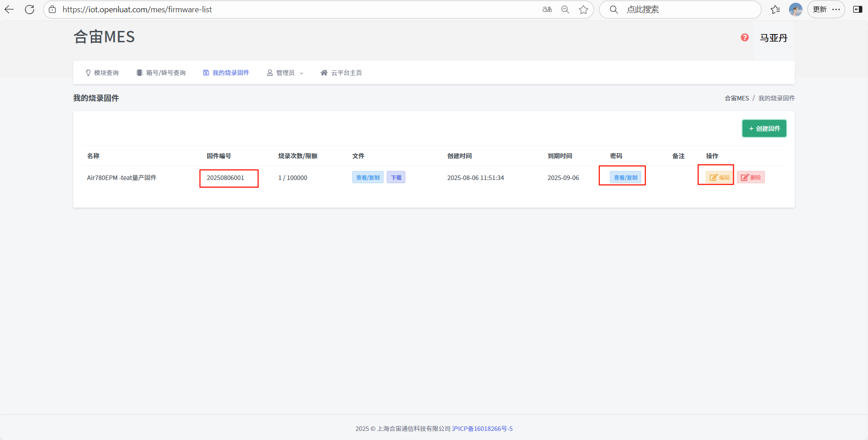Reload the page with refresh icon

click(x=30, y=10)
